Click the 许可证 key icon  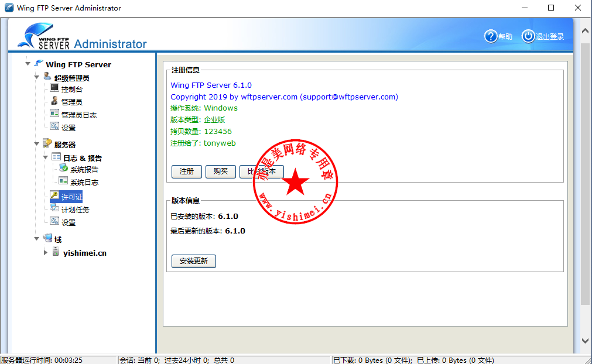tap(54, 195)
